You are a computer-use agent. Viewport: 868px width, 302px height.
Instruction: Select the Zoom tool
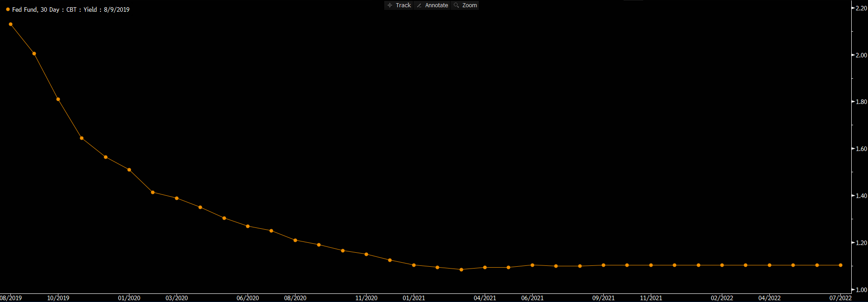[465, 5]
